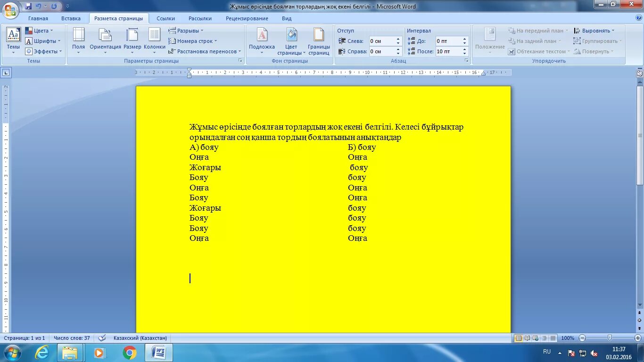This screenshot has width=644, height=362.
Task: Switch to the Вставка tab
Action: [x=71, y=18]
